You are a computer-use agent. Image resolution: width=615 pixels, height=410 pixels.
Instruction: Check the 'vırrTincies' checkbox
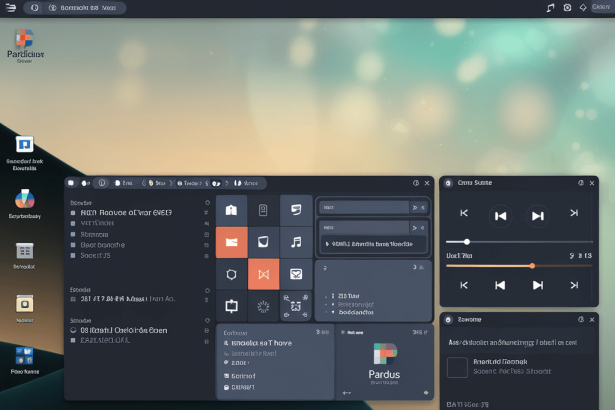click(73, 223)
